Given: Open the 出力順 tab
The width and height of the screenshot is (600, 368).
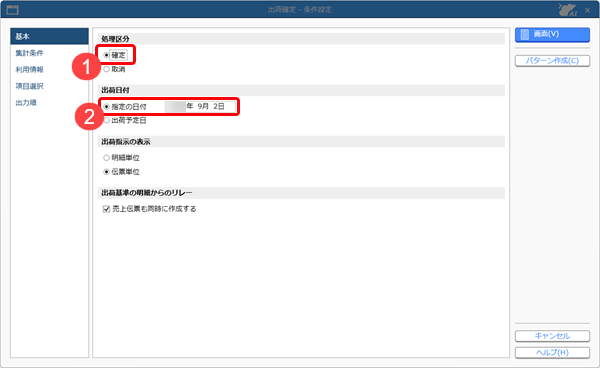Looking at the screenshot, I should (x=26, y=103).
